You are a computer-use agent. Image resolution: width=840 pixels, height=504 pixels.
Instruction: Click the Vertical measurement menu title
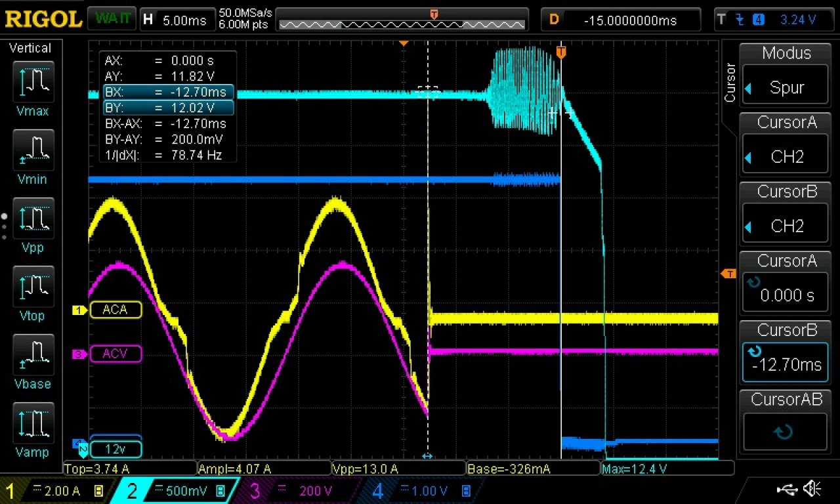[30, 48]
